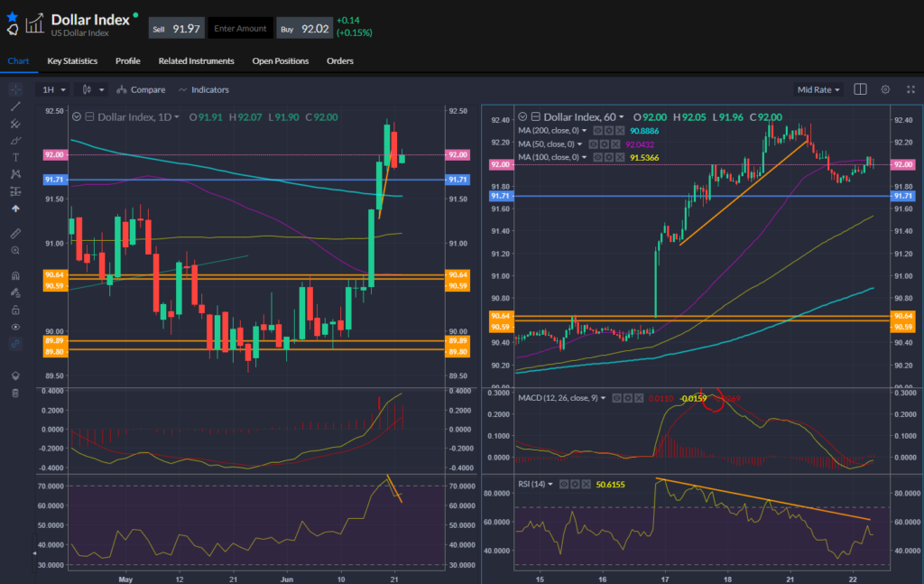Viewport: 924px width, 584px height.
Task: Select the text annotation tool
Action: [x=15, y=157]
